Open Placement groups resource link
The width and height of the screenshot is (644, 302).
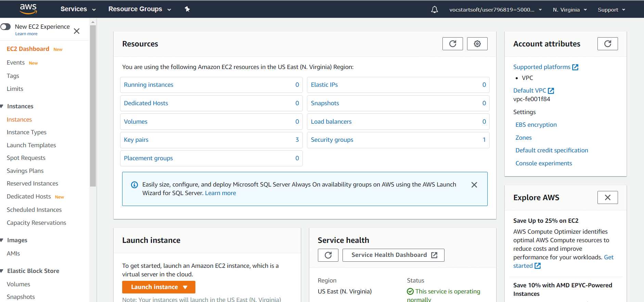coord(149,158)
